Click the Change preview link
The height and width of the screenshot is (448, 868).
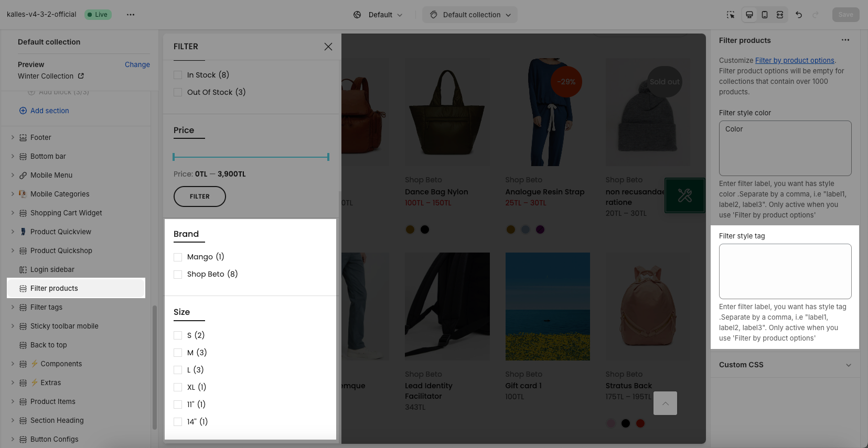[x=137, y=64]
